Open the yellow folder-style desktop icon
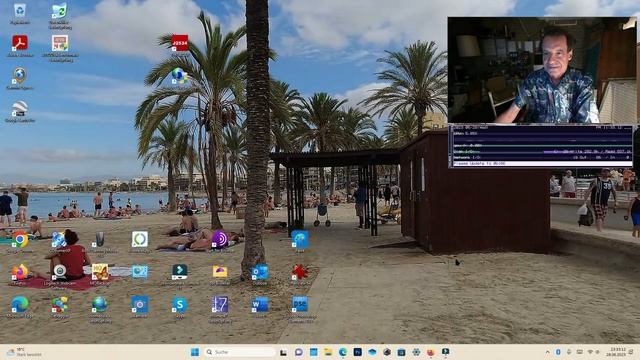Image resolution: width=640 pixels, height=360 pixels. pos(220,272)
